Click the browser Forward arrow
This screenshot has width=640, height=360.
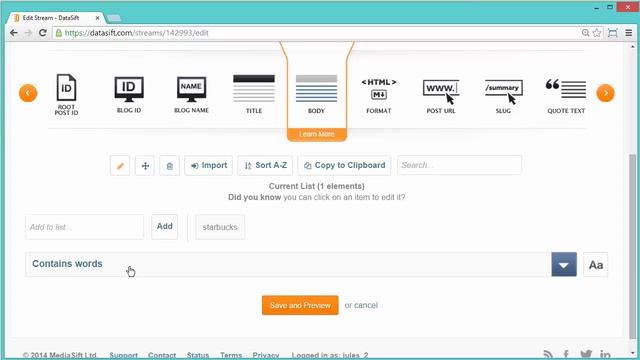(x=28, y=33)
